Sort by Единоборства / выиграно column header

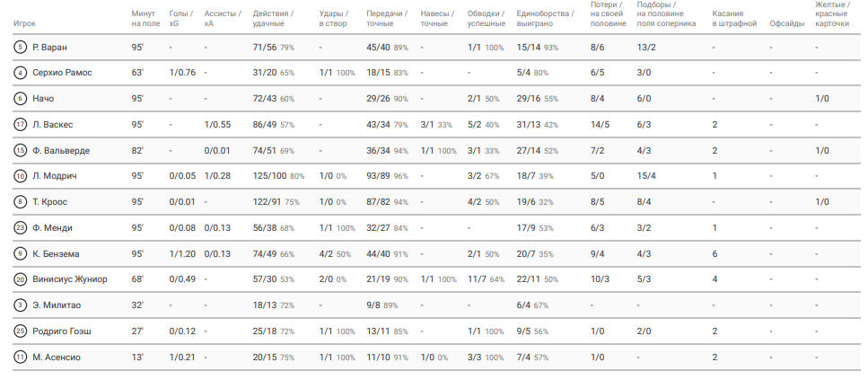click(545, 18)
